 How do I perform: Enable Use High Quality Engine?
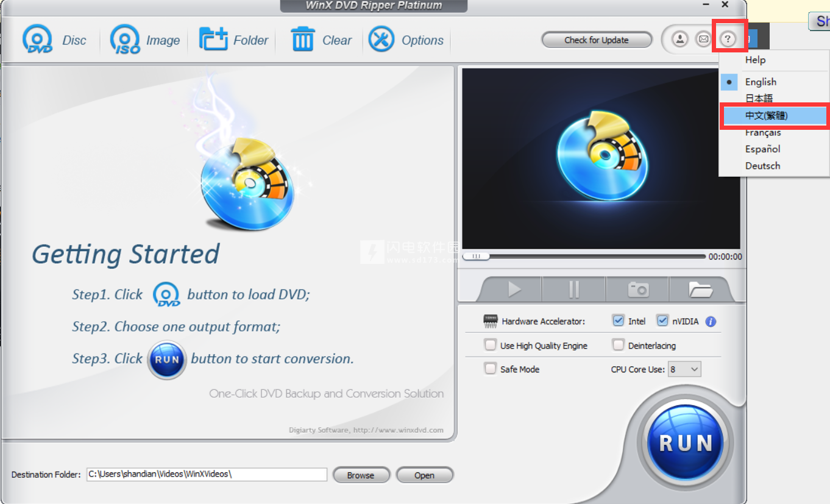coord(491,345)
